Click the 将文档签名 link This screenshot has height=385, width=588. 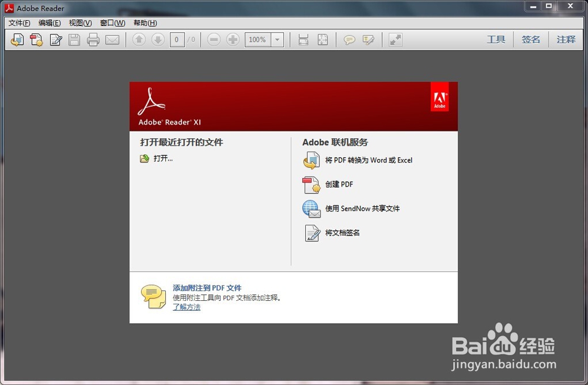click(342, 233)
